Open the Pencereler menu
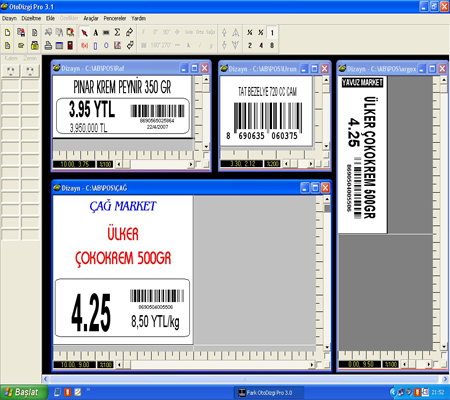Viewport: 450px width, 400px height. pos(115,18)
